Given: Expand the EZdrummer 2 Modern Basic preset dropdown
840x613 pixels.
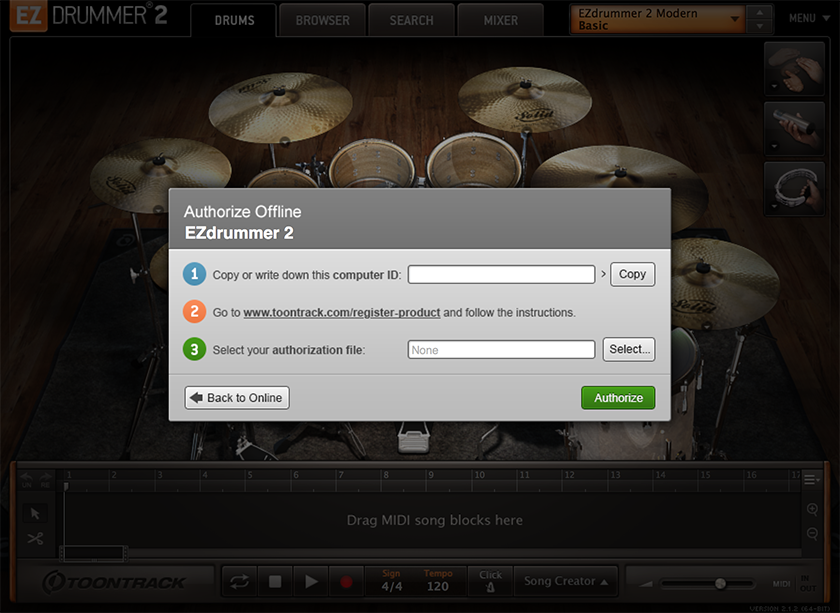Looking at the screenshot, I should pyautogui.click(x=659, y=19).
